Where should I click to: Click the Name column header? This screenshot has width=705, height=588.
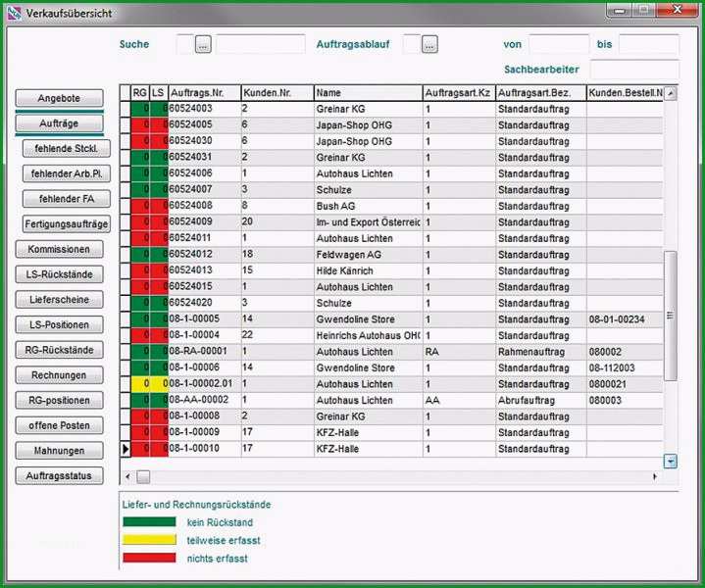[x=369, y=93]
